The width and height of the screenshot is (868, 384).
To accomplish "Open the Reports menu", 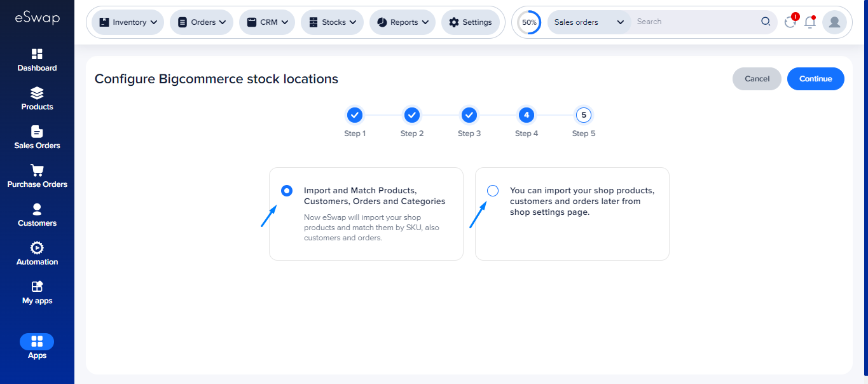I will click(x=403, y=22).
